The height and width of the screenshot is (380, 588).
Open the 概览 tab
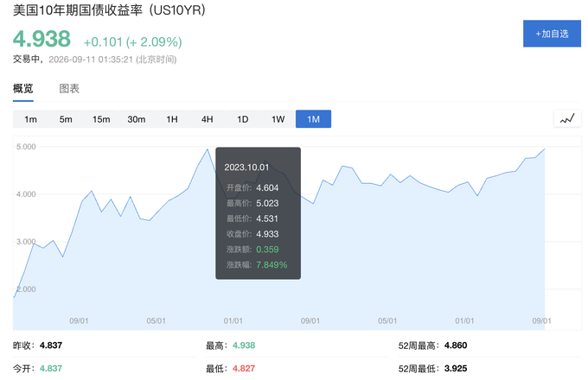23,89
